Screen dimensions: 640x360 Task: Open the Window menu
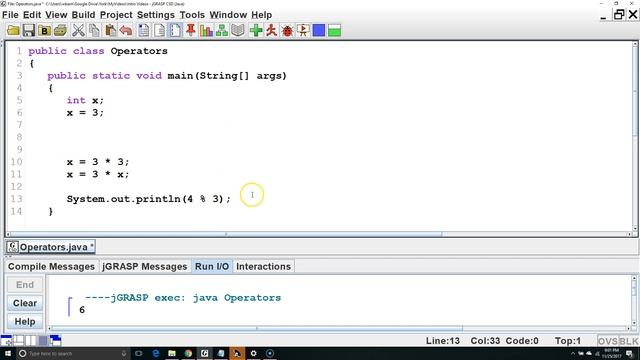click(x=228, y=15)
